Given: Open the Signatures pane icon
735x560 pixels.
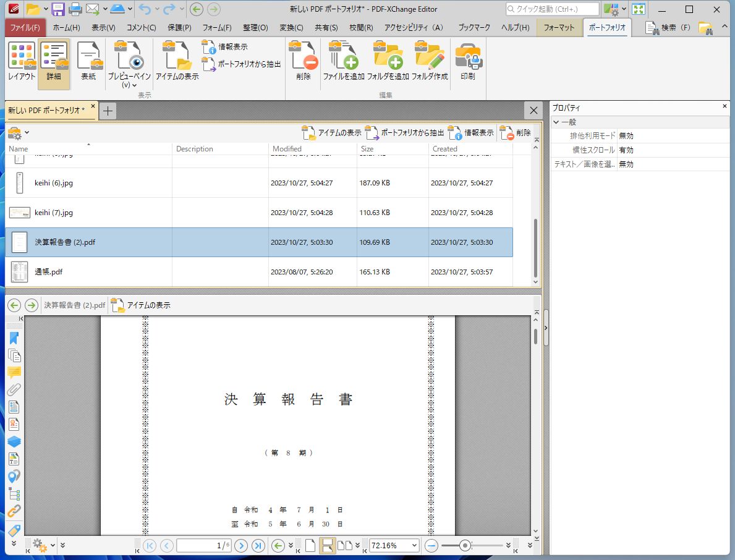Looking at the screenshot, I should tap(14, 425).
